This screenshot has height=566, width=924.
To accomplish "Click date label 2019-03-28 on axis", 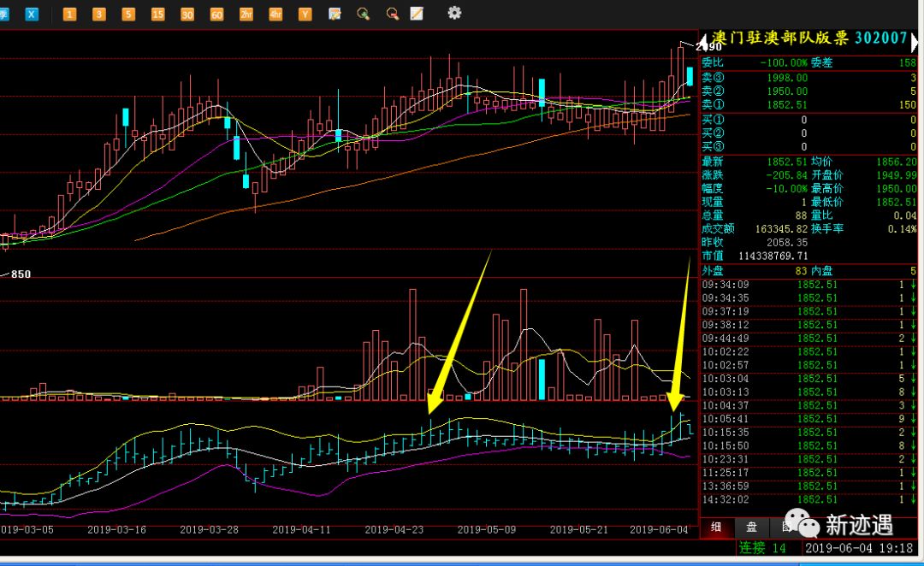I will [x=210, y=529].
